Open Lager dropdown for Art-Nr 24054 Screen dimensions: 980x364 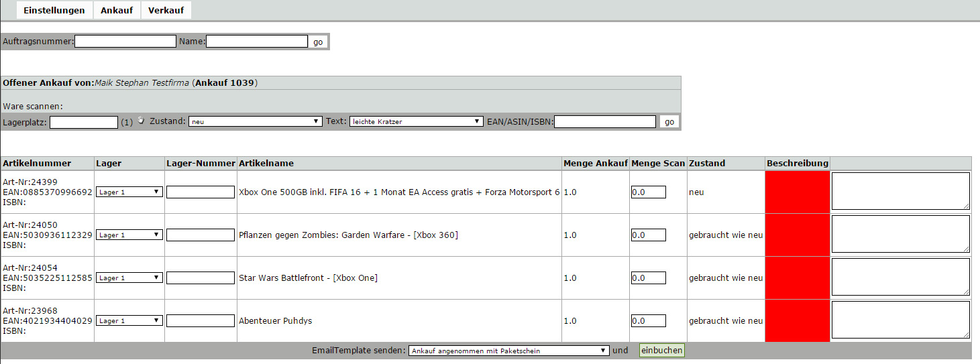[129, 278]
